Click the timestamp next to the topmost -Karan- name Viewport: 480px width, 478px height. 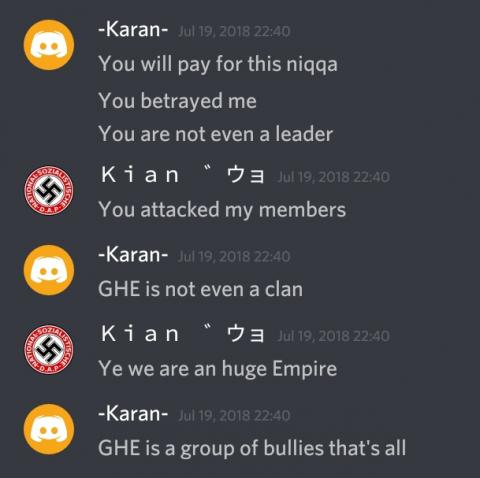pyautogui.click(x=234, y=32)
